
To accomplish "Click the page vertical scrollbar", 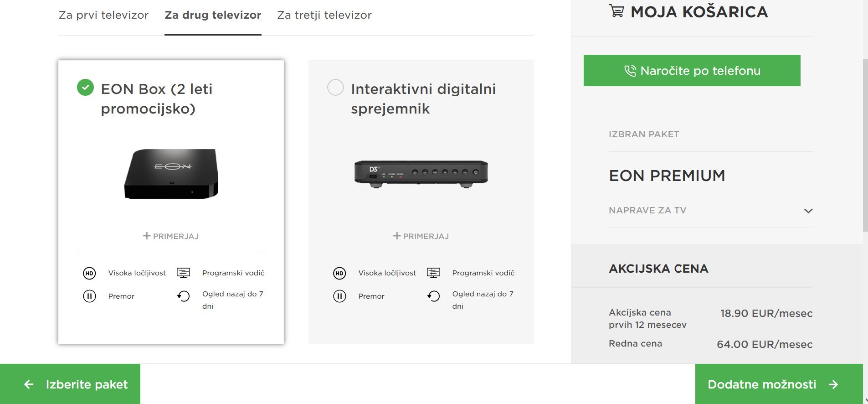I will tap(865, 145).
